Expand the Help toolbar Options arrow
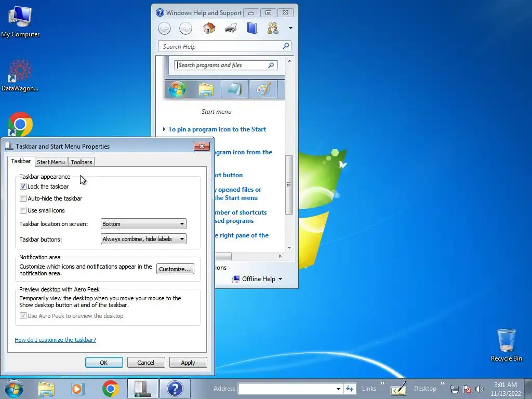Screen dimensions: 532x399 click(x=290, y=28)
